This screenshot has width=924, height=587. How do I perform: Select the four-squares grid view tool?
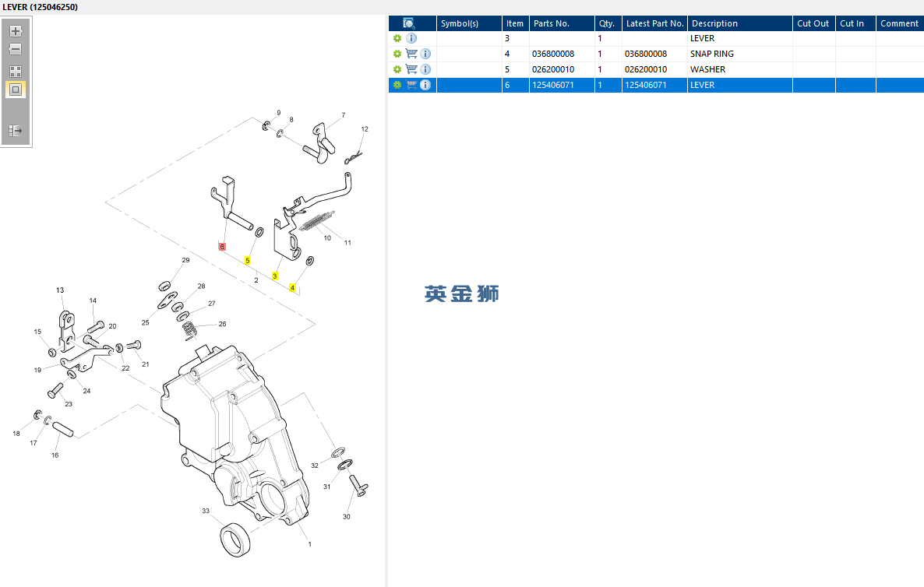click(16, 72)
